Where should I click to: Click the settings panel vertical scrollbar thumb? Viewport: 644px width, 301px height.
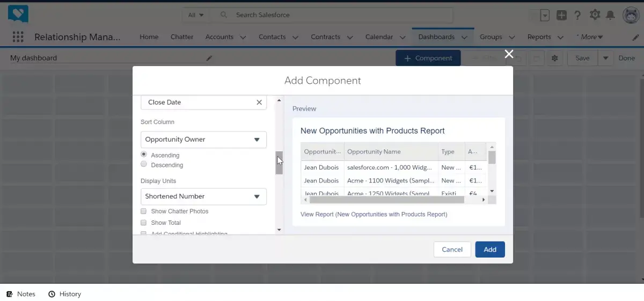pos(279,163)
